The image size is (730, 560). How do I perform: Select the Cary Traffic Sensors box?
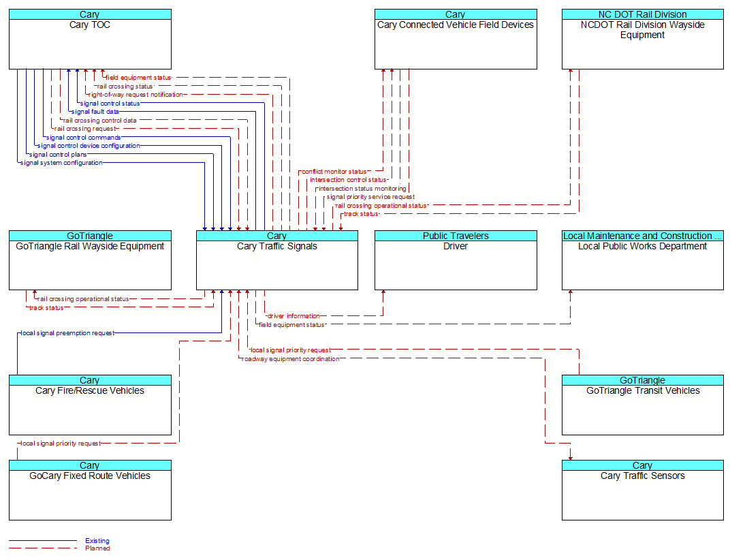pos(642,490)
